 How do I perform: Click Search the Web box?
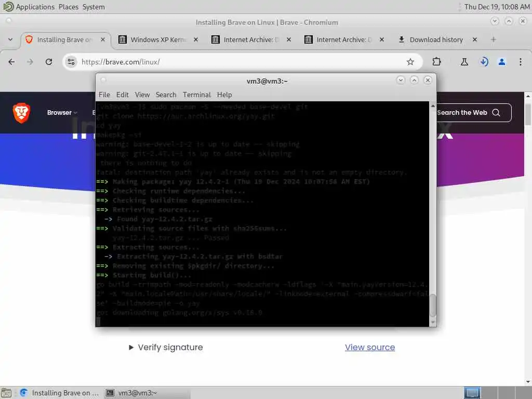[x=474, y=113]
